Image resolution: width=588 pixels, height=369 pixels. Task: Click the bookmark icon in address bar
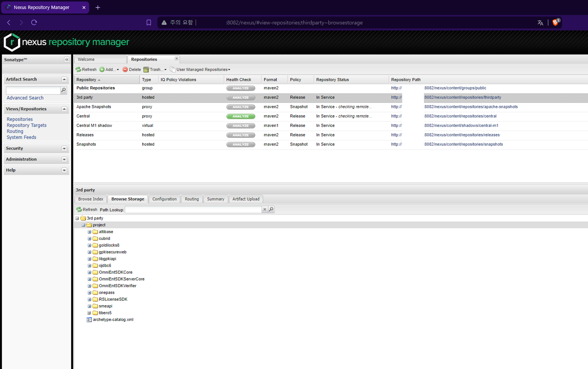click(149, 22)
